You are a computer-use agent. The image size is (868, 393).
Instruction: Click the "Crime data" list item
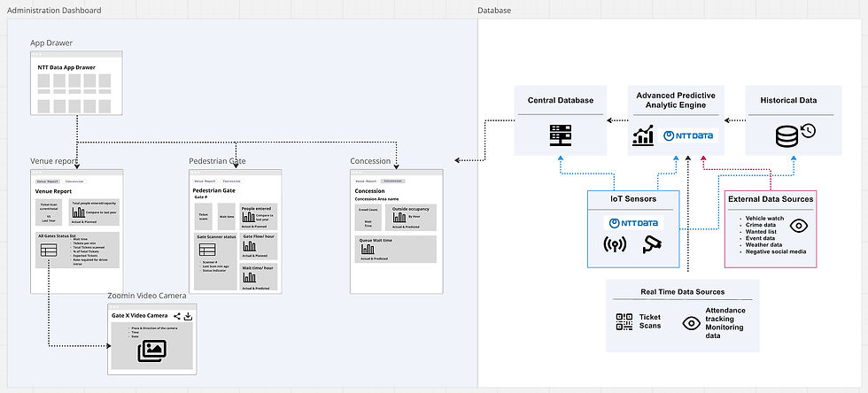point(762,226)
